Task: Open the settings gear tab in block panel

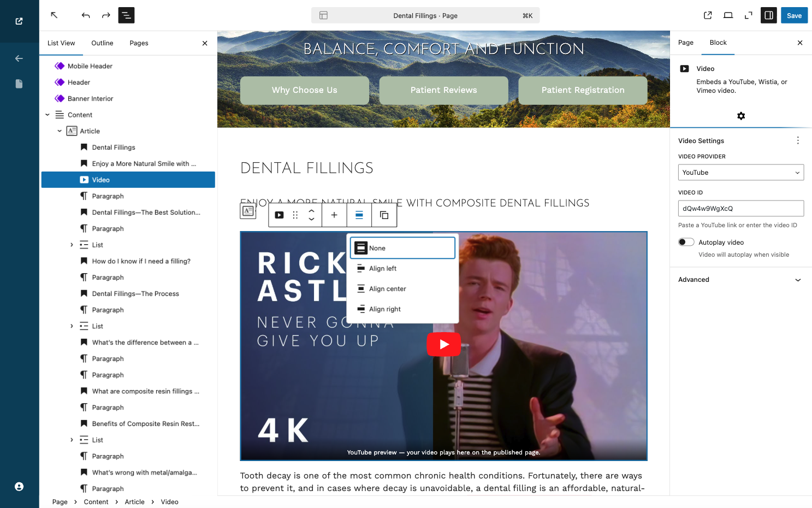Action: [741, 116]
